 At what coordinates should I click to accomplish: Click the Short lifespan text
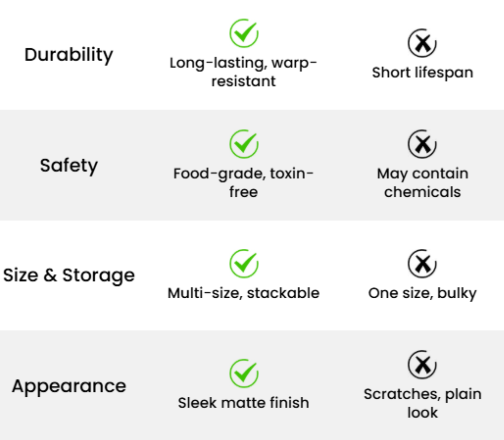click(422, 73)
